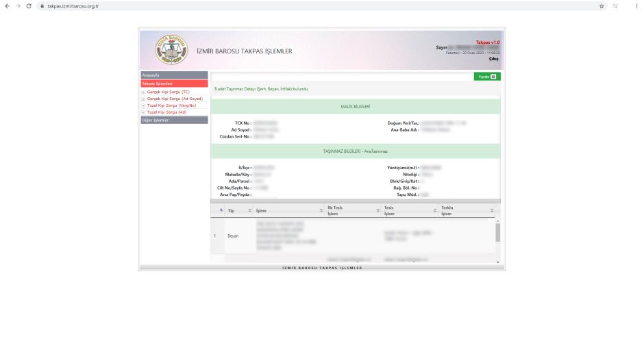The width and height of the screenshot is (644, 337).
Task: Expand the Tüzel Kişi Sorgu (Ad) node
Action: click(143, 112)
